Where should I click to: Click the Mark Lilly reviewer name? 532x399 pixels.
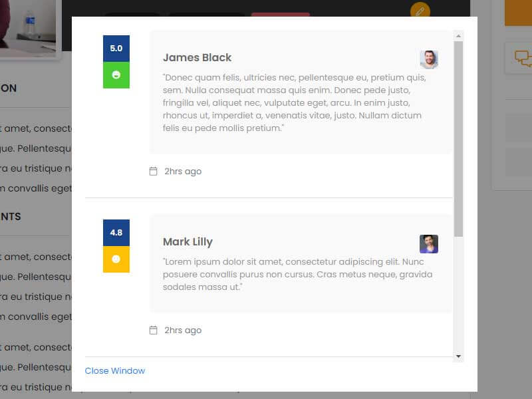click(188, 242)
